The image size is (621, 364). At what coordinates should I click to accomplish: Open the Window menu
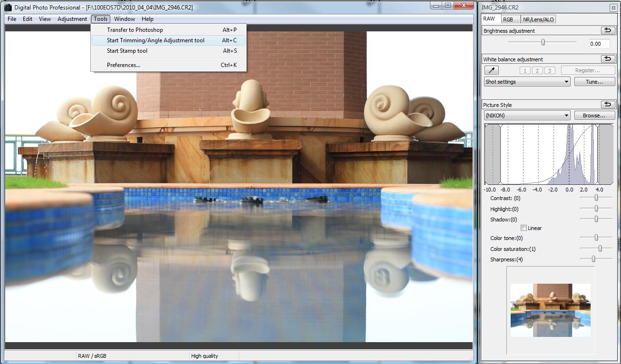coord(125,19)
